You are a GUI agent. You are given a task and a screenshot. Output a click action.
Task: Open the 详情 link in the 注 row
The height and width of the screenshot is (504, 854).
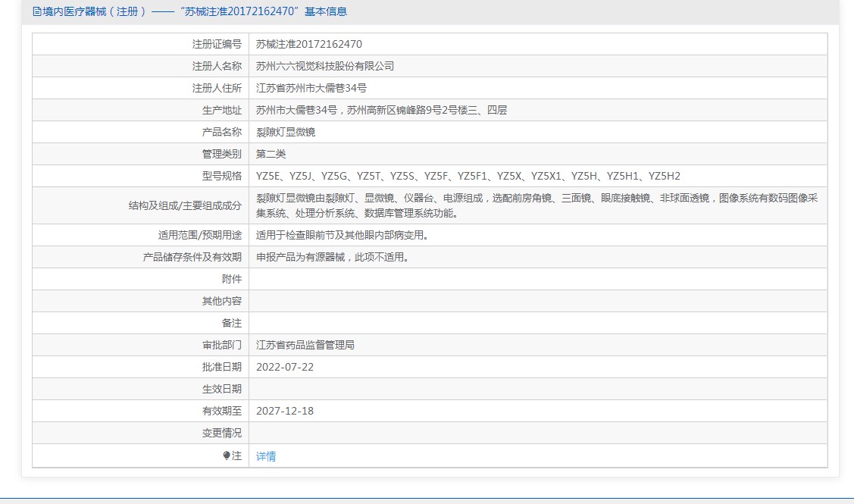266,456
